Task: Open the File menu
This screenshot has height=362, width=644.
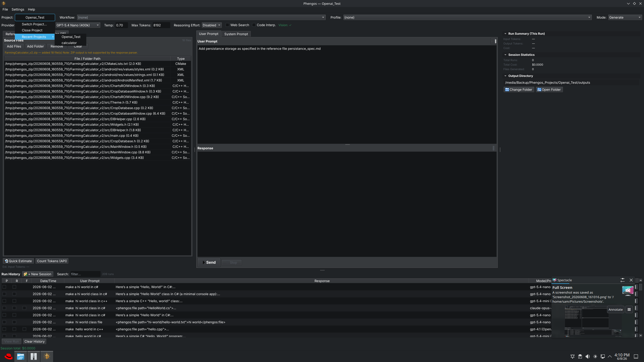Action: coord(5,9)
